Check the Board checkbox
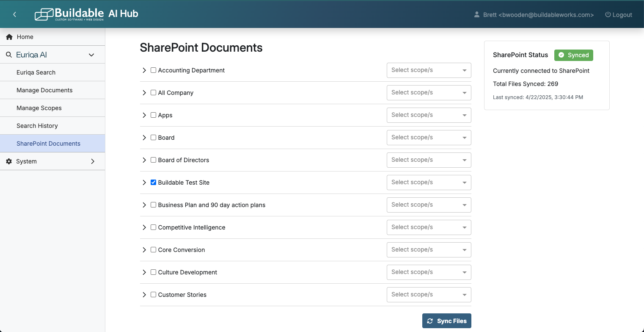 (x=154, y=138)
